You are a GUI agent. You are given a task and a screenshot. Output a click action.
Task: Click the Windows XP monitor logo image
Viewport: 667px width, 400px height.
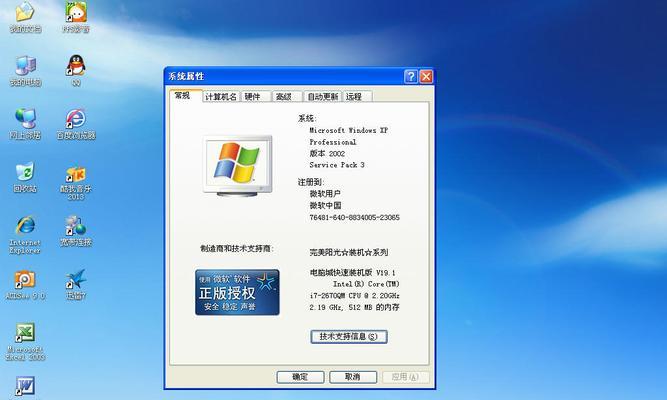coord(237,166)
